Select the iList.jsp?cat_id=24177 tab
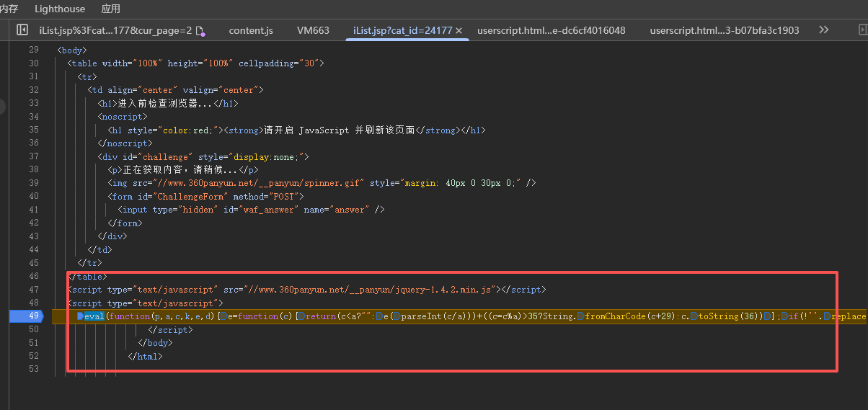This screenshot has width=868, height=410. point(402,30)
